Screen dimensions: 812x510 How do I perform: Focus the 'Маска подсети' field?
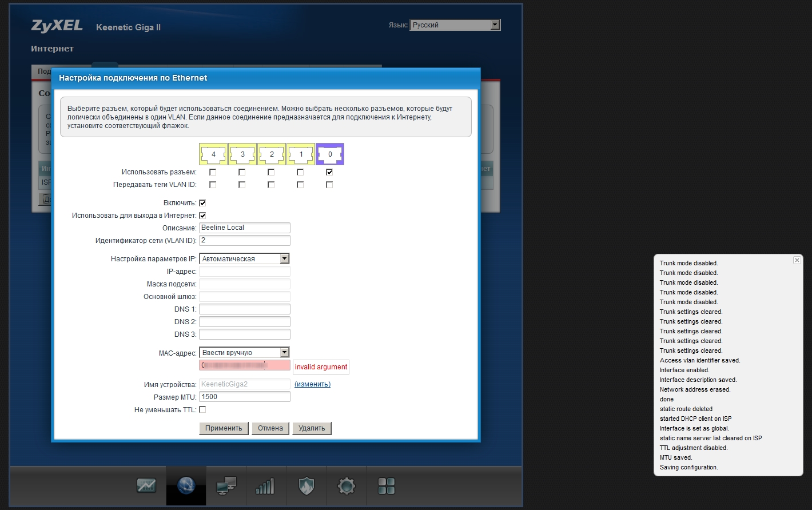coord(245,284)
